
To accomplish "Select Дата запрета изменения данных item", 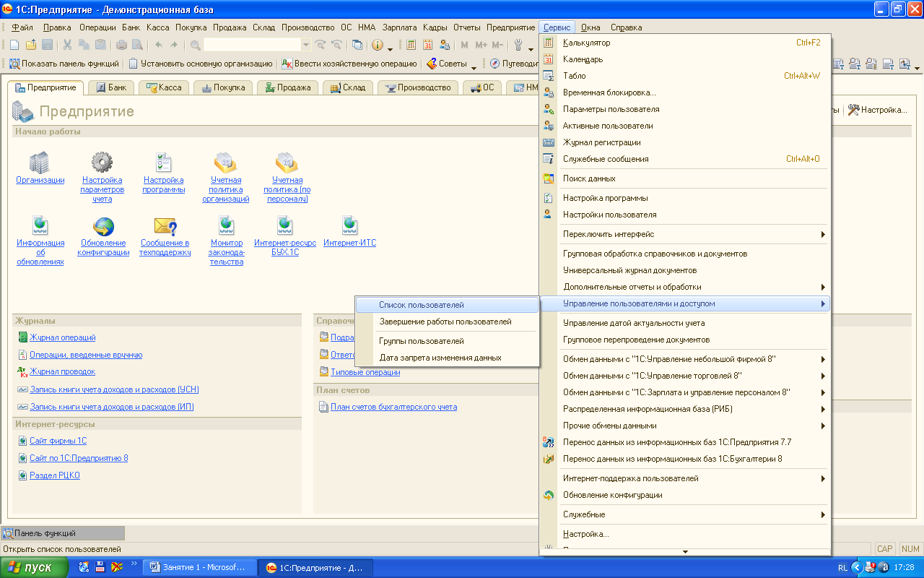I will (448, 358).
